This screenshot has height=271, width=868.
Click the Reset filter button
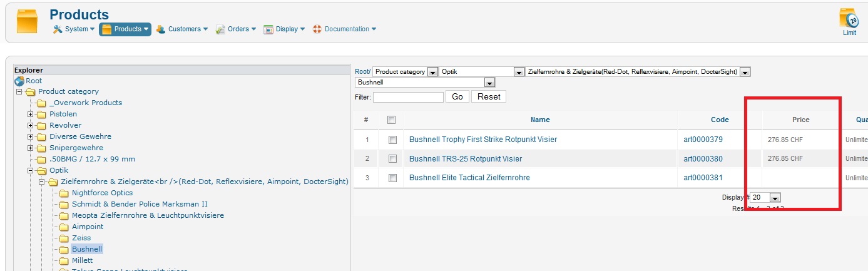click(489, 97)
